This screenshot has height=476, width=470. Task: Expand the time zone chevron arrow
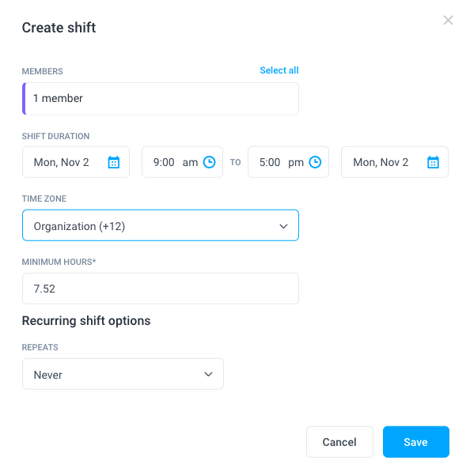pyautogui.click(x=283, y=226)
